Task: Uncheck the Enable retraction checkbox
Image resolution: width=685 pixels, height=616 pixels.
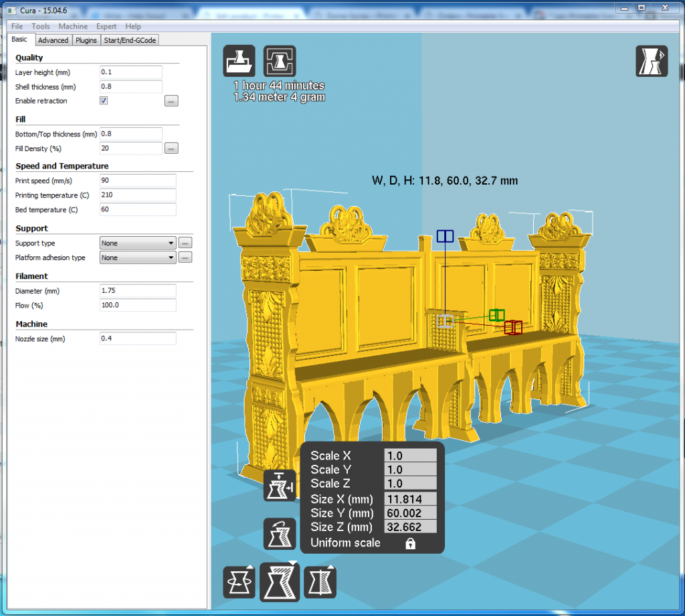Action: [104, 101]
